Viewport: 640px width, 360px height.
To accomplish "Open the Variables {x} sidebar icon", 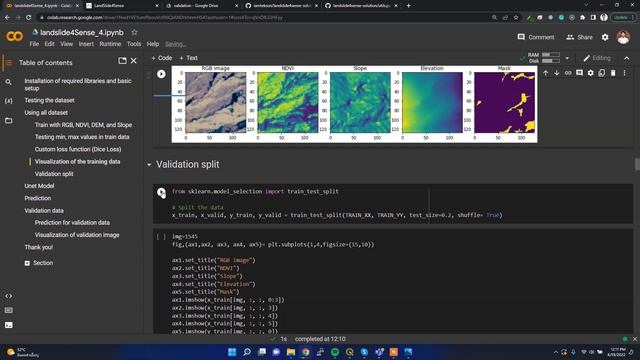I will point(8,100).
